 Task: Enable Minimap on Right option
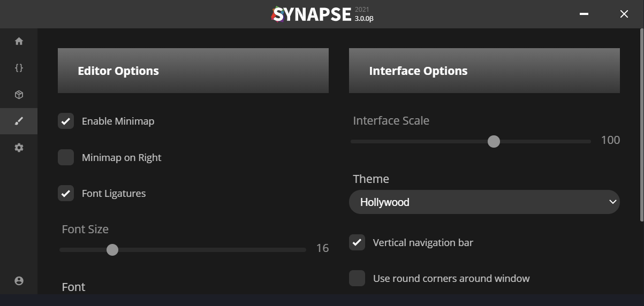point(66,158)
